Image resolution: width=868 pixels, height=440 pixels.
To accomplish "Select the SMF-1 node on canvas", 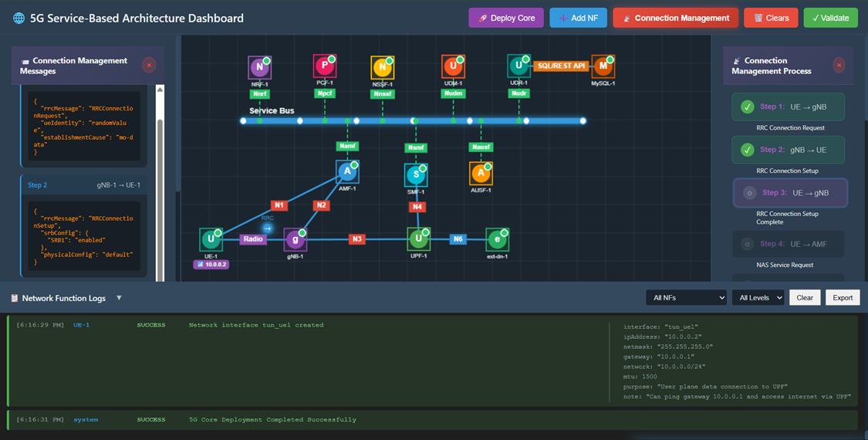I will 416,174.
